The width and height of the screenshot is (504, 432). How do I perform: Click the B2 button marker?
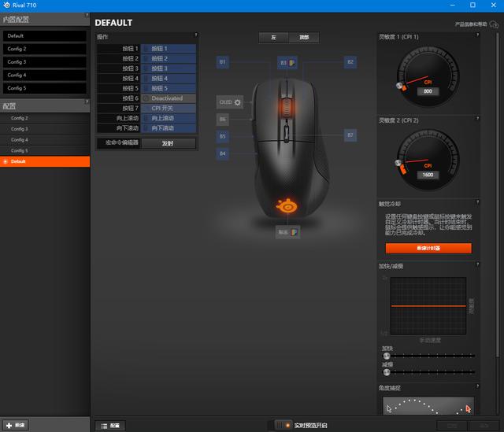(350, 62)
